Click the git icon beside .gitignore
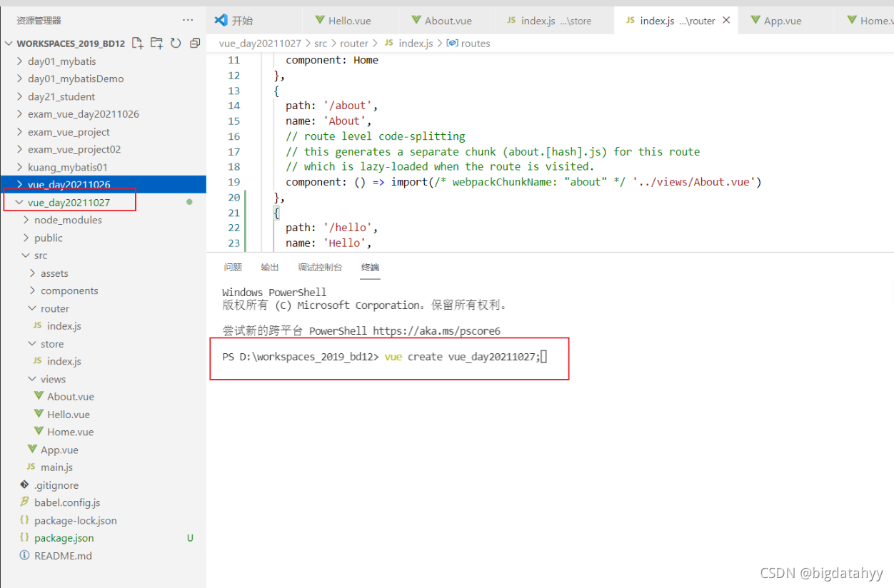 (x=25, y=485)
